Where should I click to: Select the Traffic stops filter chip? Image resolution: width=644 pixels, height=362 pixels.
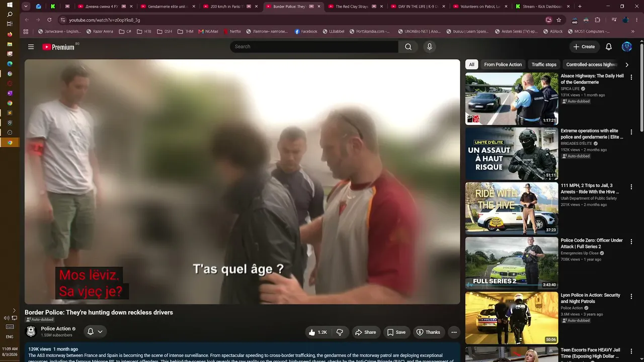(544, 65)
